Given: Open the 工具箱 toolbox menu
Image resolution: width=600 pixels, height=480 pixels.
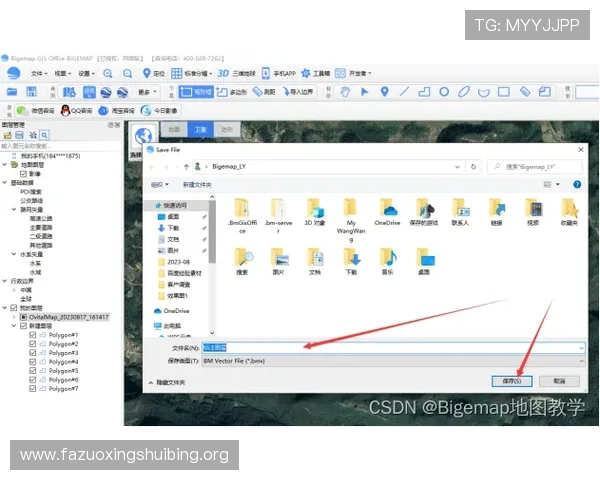Looking at the screenshot, I should click(317, 73).
